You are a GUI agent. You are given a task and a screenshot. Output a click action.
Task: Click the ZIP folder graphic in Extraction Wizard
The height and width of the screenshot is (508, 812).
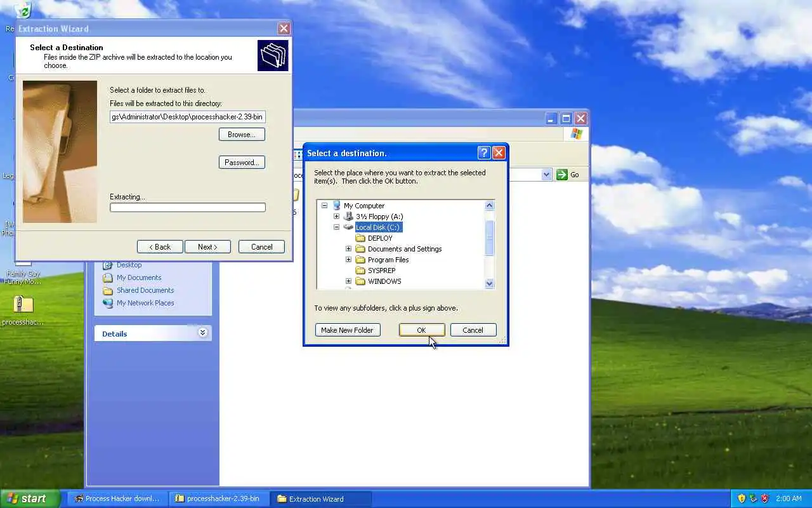point(273,56)
